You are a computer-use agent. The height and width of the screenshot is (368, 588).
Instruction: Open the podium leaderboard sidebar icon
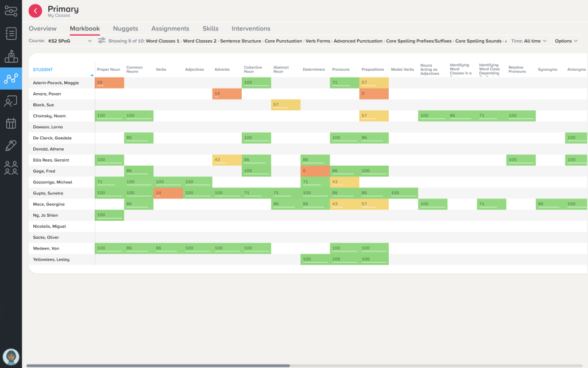pyautogui.click(x=11, y=56)
